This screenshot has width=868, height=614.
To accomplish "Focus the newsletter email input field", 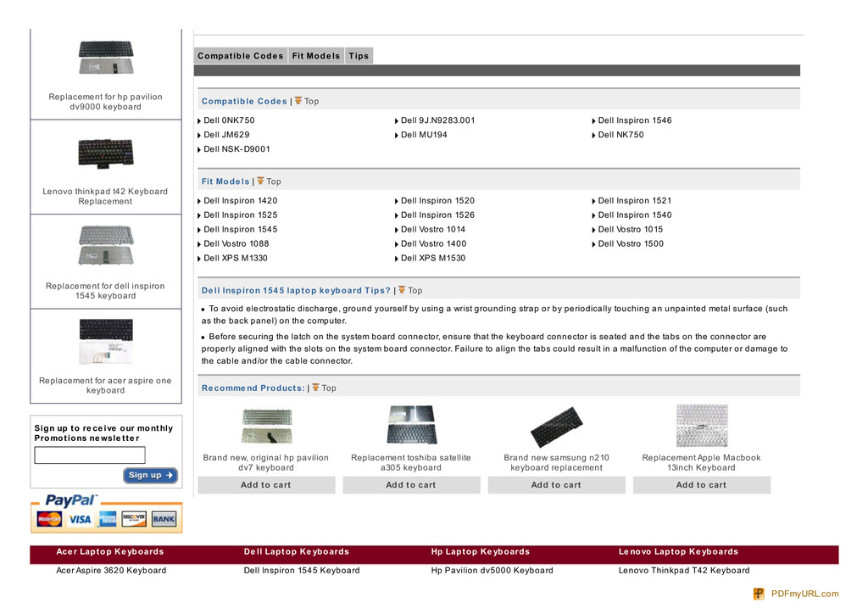I will pos(90,455).
